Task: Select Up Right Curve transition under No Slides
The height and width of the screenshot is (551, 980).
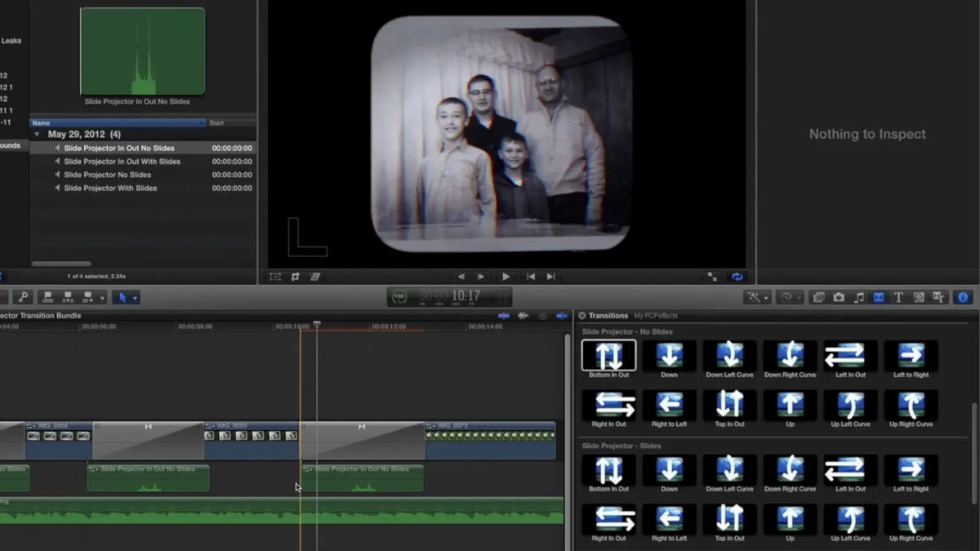Action: [911, 405]
